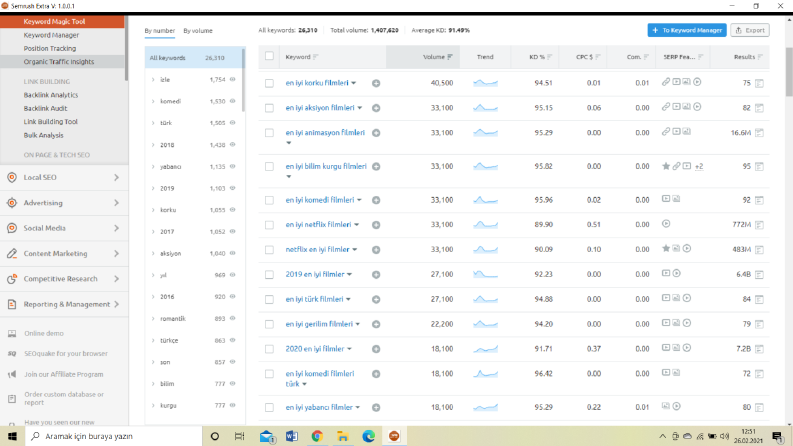
Task: Open Chrome from the taskbar
Action: pyautogui.click(x=317, y=436)
